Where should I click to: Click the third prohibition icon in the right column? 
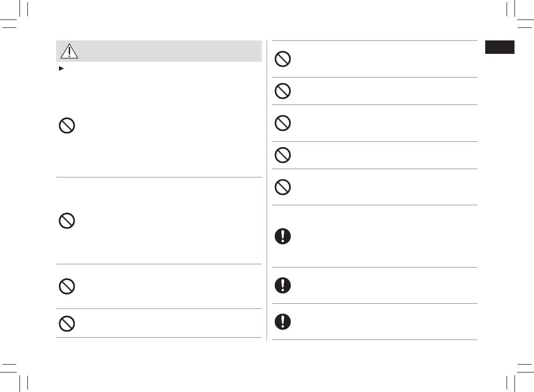pos(283,123)
